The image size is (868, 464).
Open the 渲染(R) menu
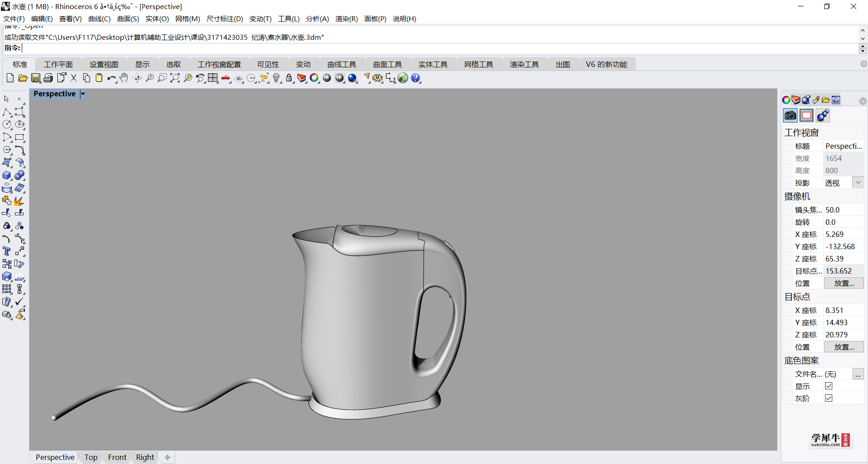346,19
